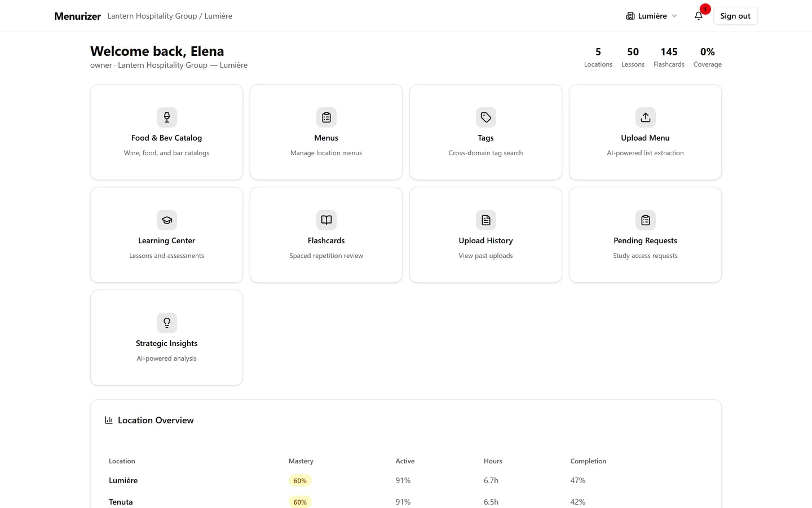Click 'Manage location menus' description
Viewport: 812px width, 508px height.
click(326, 153)
